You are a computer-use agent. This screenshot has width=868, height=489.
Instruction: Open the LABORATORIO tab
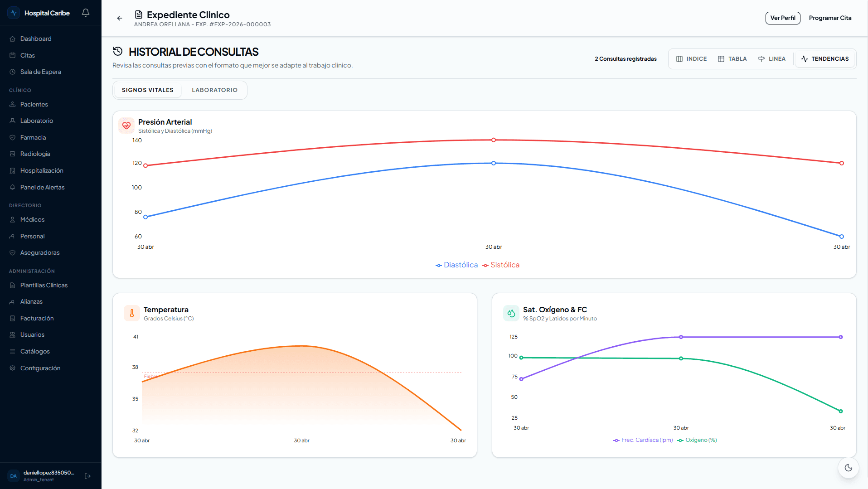[215, 90]
